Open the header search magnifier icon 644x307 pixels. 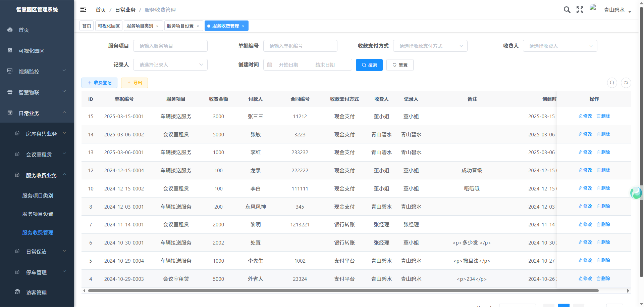567,10
